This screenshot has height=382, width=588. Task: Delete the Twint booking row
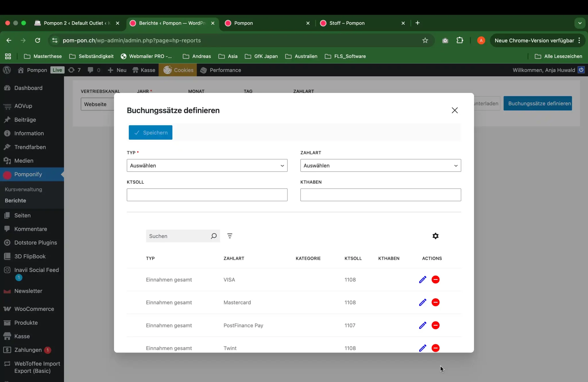point(435,348)
